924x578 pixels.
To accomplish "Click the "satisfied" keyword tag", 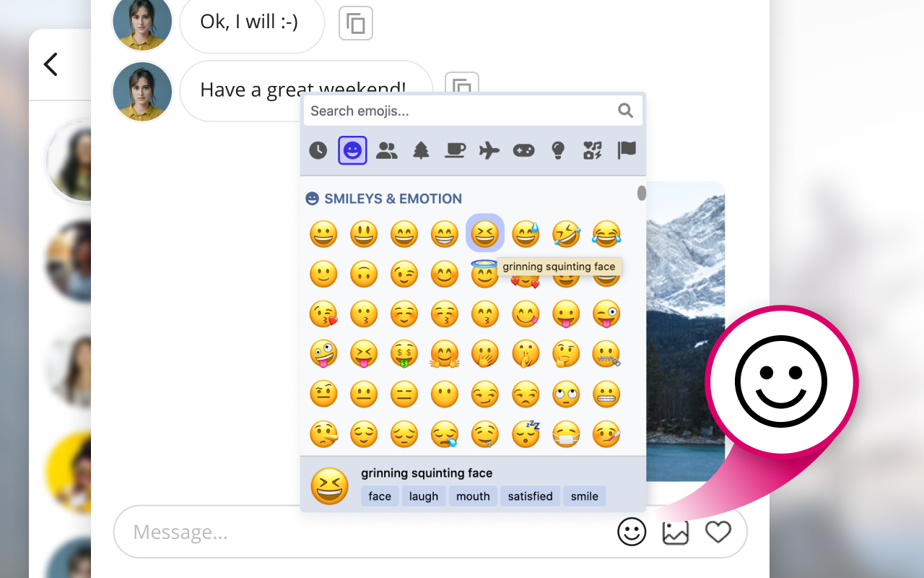I will click(x=530, y=496).
